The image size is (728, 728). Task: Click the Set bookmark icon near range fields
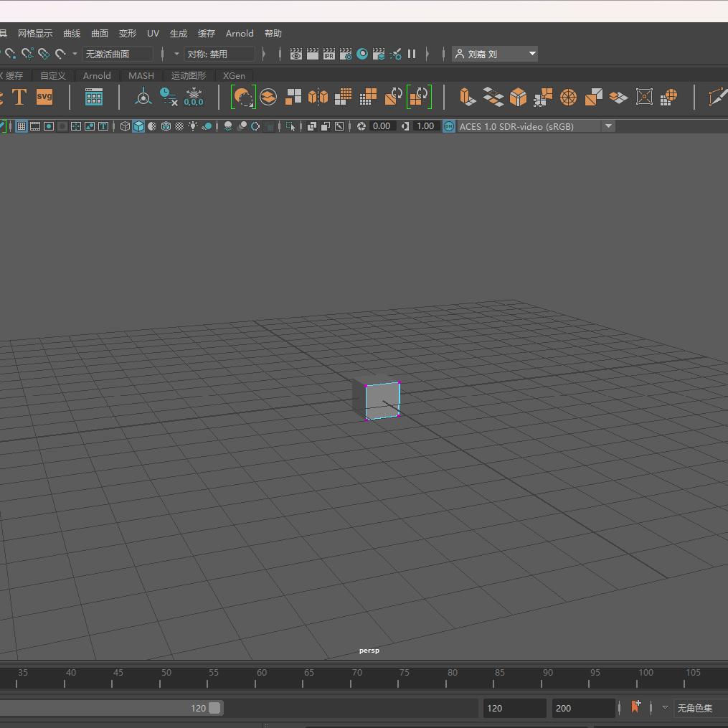coord(635,706)
